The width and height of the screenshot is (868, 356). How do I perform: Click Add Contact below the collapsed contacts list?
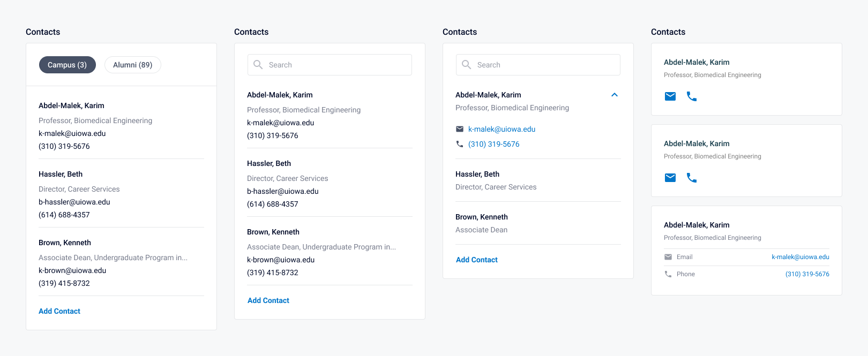(476, 260)
